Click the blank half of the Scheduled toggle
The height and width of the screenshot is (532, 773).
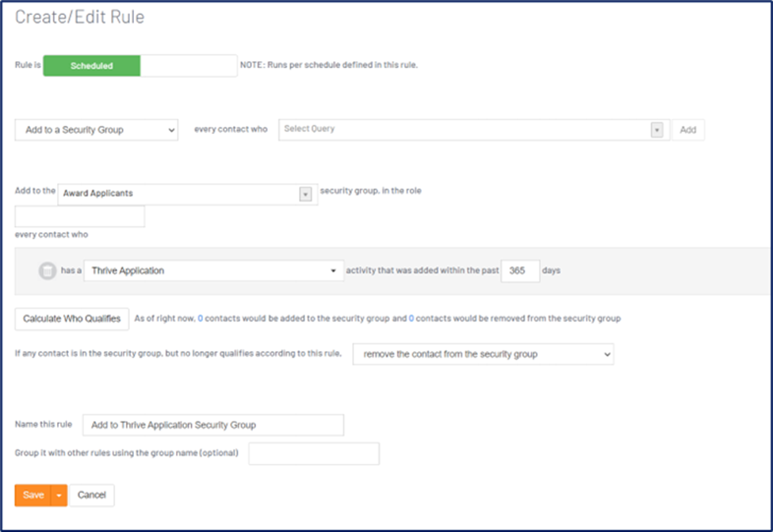189,66
